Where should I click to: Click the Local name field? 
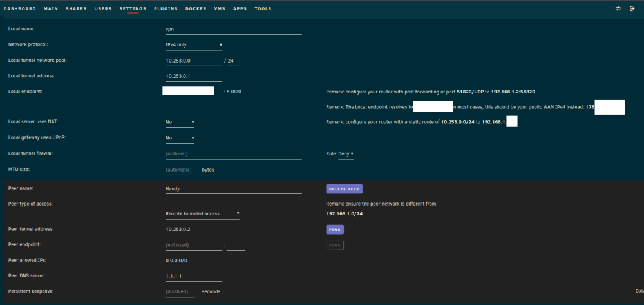click(231, 30)
